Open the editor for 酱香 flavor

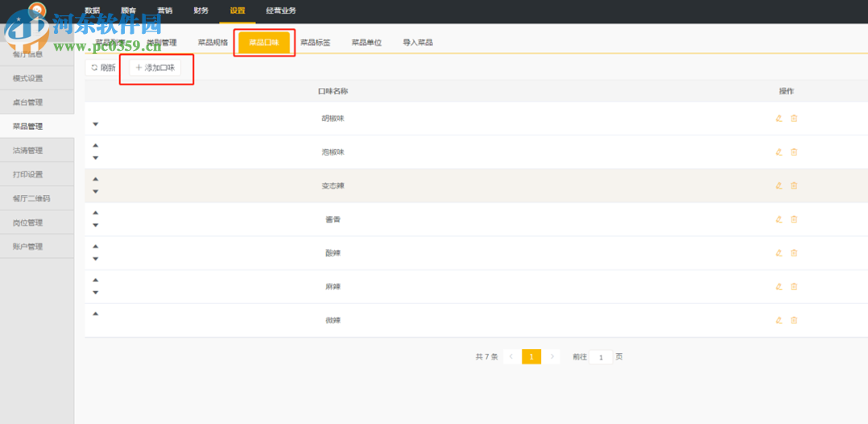(x=779, y=219)
